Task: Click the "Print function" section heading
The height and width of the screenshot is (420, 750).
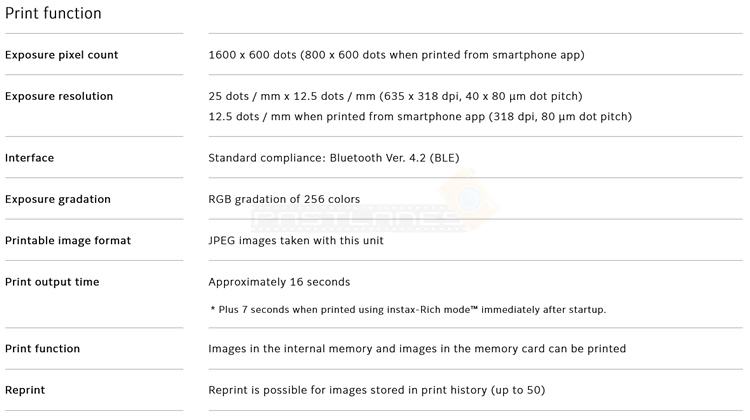Action: (53, 14)
